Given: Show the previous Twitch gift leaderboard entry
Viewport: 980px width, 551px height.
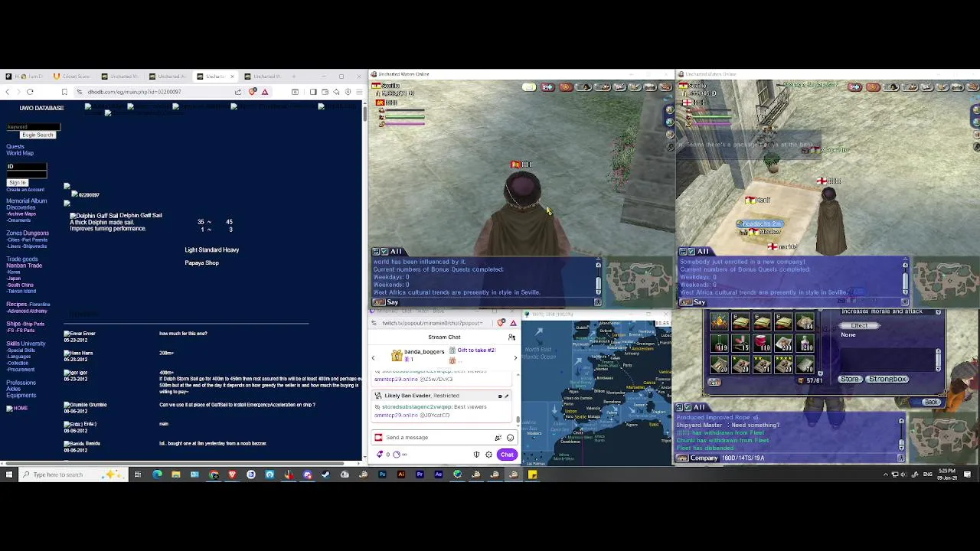Looking at the screenshot, I should point(373,357).
